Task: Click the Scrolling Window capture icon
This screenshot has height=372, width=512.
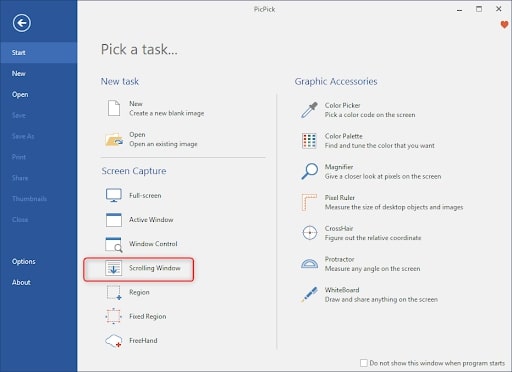Action: tap(114, 268)
